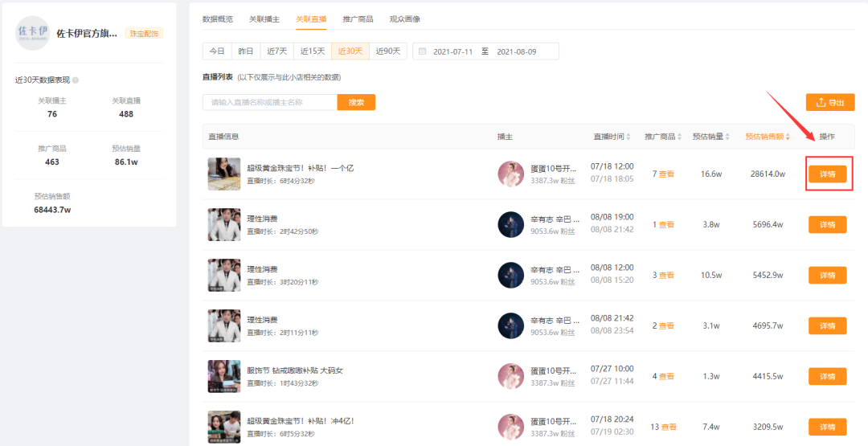Screen dimensions: 868x446
Task: Click 查看 next to 1 product
Action: 666,225
